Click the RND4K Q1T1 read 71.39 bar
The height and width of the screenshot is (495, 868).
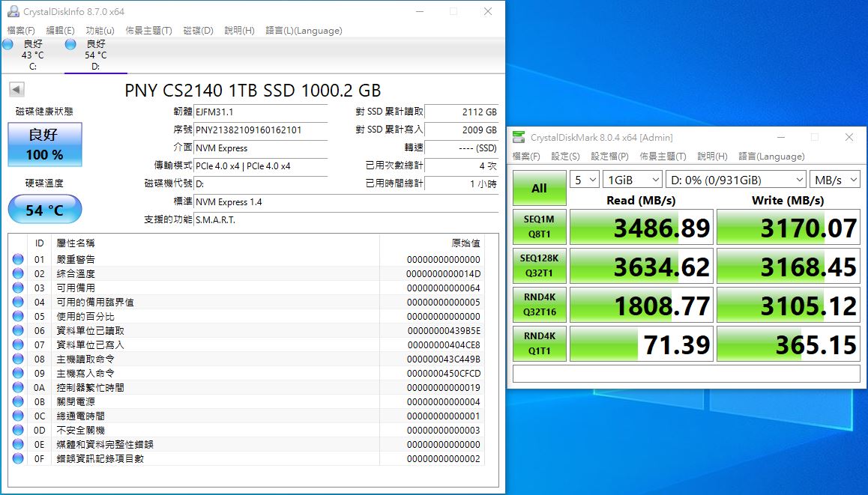pos(641,343)
